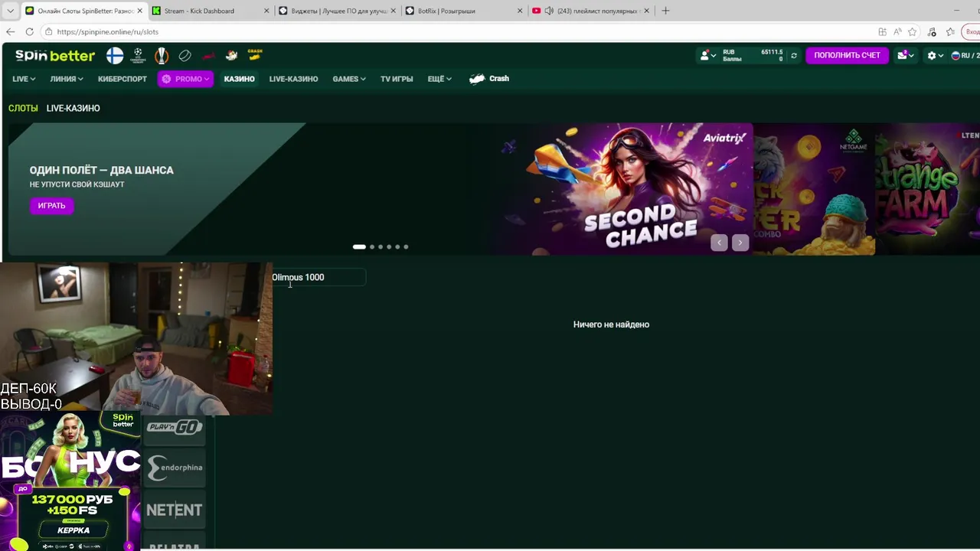Open the КИБЕРСПОРТ menu item
980x551 pixels.
(x=122, y=79)
